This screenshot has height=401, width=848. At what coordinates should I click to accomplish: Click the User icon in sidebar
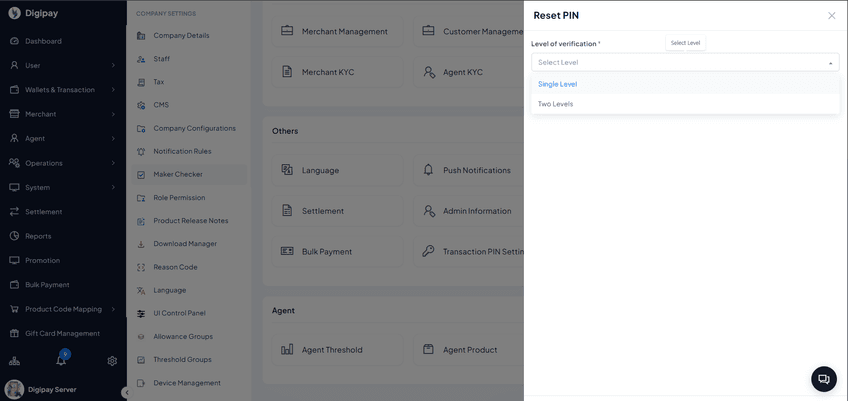pyautogui.click(x=15, y=65)
